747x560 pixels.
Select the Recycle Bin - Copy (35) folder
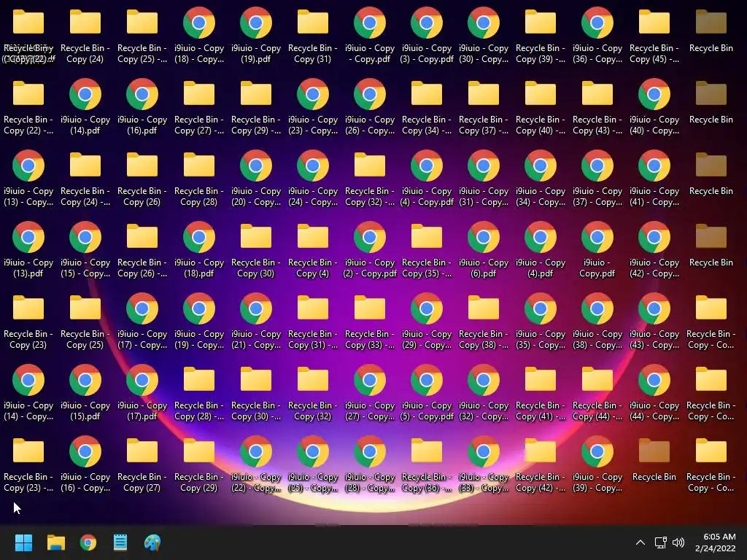[426, 250]
